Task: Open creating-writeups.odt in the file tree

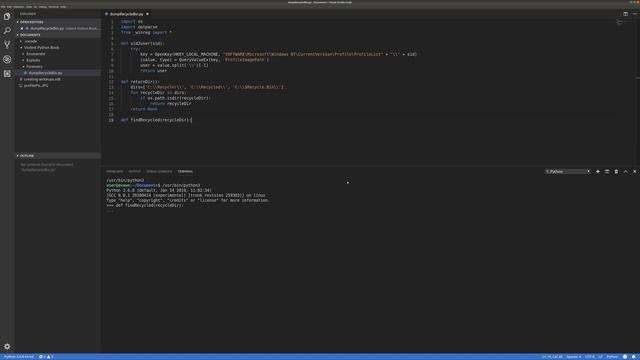Action: (x=58, y=79)
